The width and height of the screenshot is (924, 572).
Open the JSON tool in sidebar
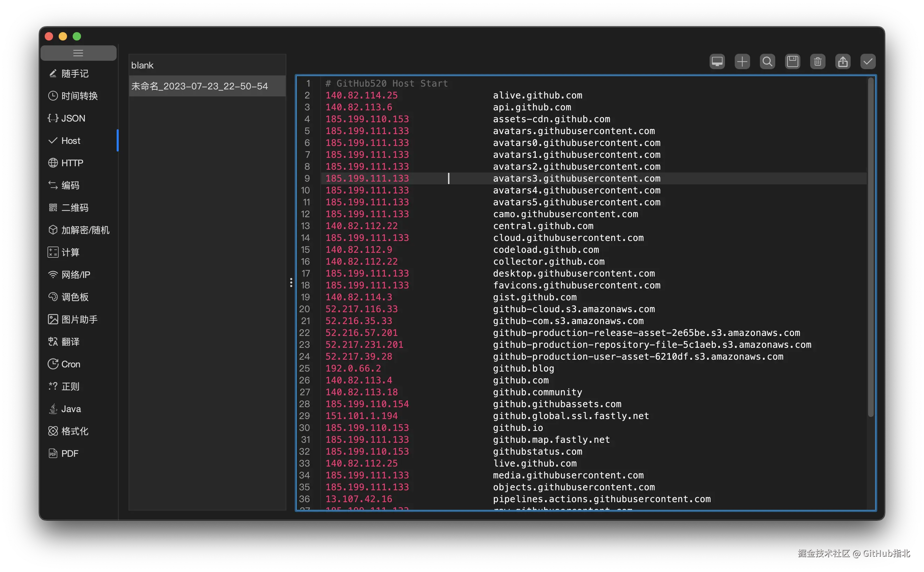point(73,118)
